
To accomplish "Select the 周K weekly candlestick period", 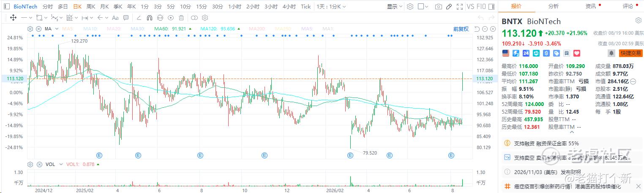I will (91, 6).
